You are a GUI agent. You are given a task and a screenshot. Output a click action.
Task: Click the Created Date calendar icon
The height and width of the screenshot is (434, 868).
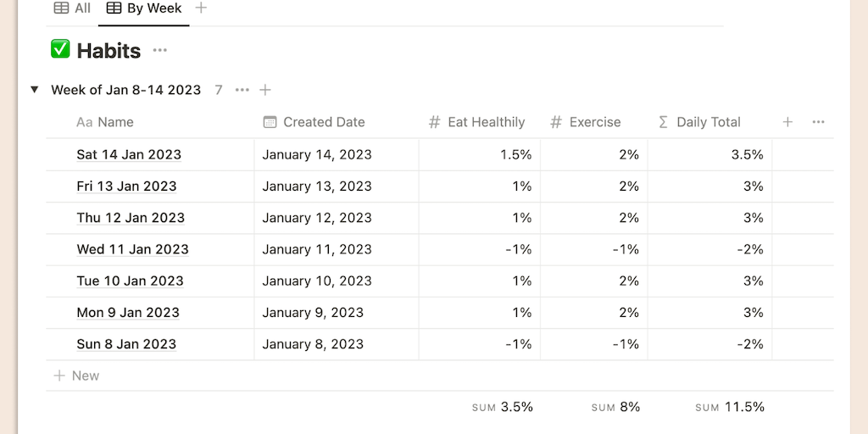click(270, 122)
